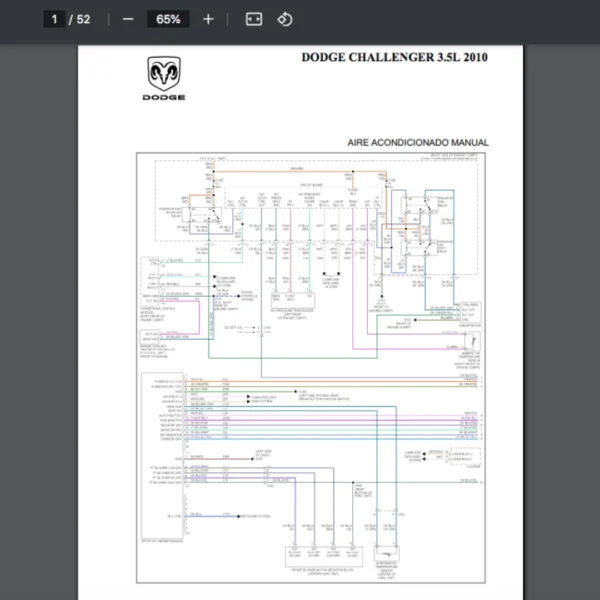Click the DODGE CHALLENGER 3.5L 2010 heading

(395, 57)
